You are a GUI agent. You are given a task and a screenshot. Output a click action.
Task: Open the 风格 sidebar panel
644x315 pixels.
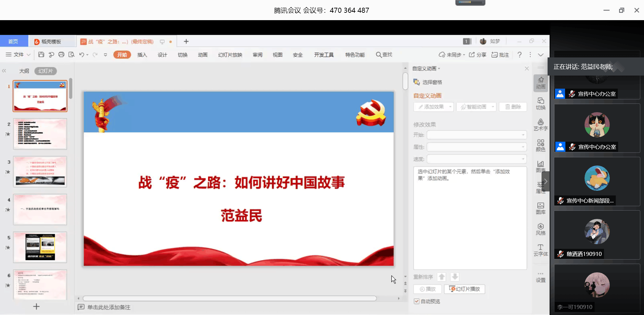[540, 229]
